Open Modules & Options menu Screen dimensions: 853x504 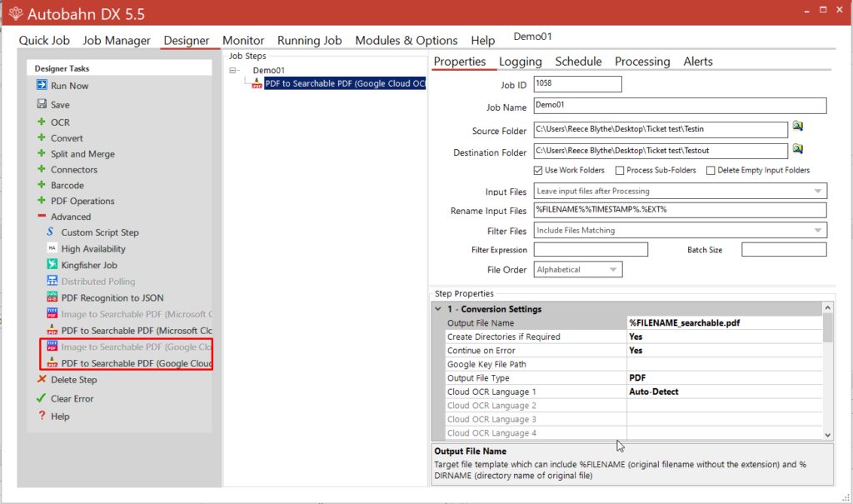pyautogui.click(x=407, y=40)
